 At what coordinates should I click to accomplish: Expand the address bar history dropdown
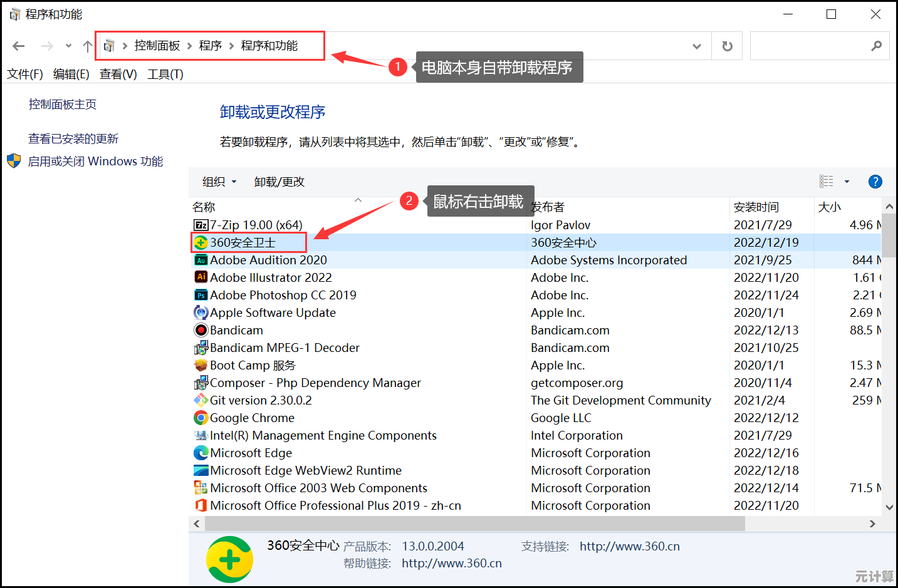coord(696,46)
